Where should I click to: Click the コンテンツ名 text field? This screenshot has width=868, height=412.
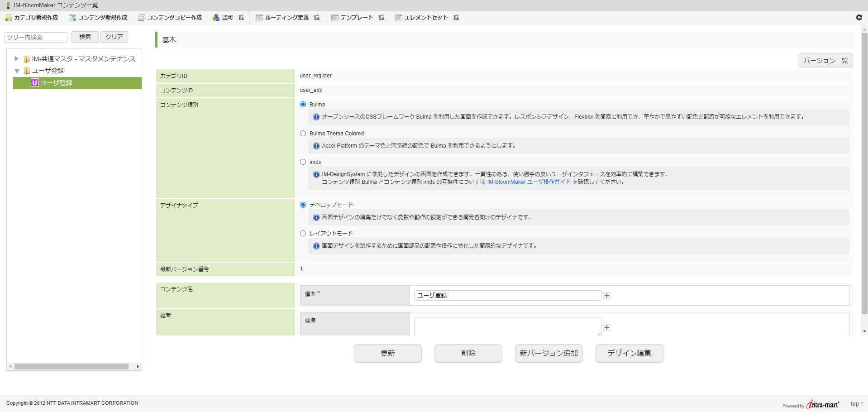click(x=508, y=295)
